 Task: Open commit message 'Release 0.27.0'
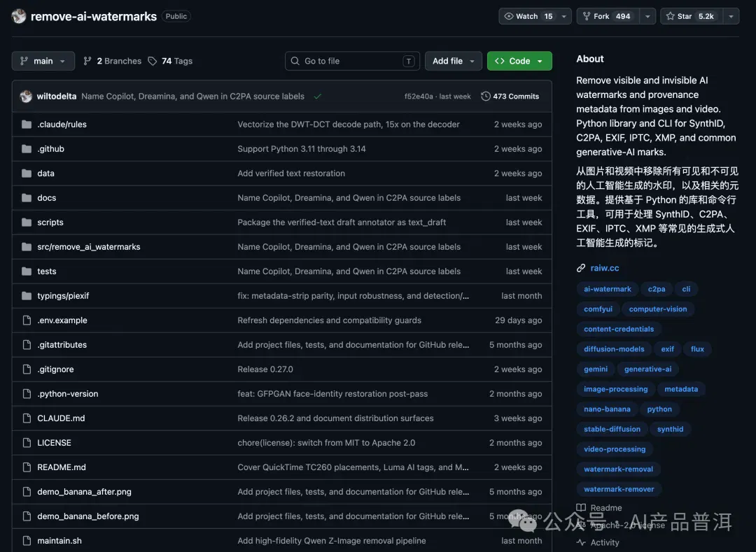[265, 369]
